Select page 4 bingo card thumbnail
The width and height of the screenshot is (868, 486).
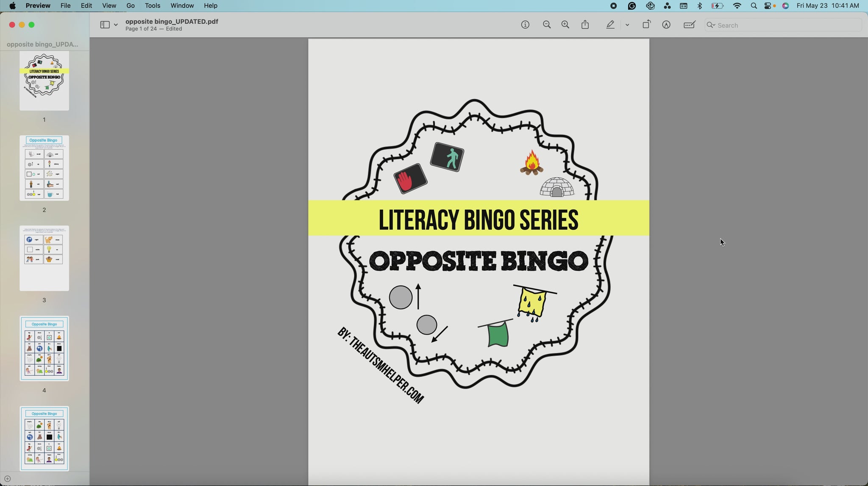44,348
